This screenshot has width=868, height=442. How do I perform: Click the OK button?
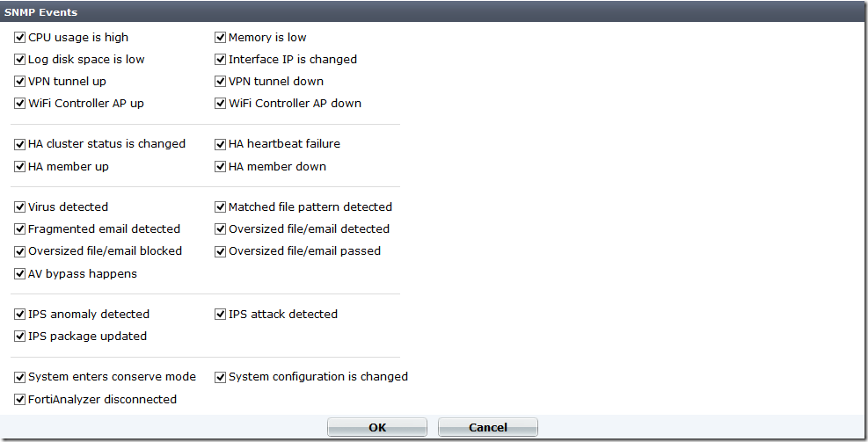[x=377, y=428]
